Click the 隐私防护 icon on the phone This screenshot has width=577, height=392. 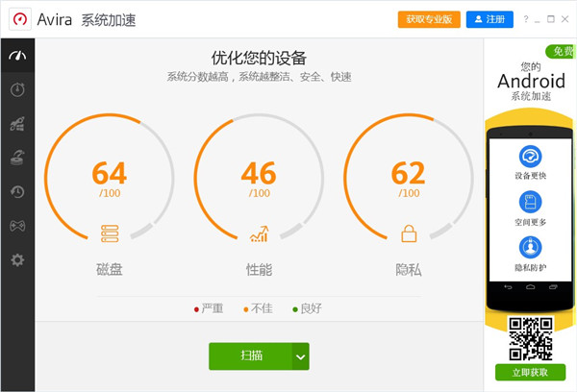point(530,248)
